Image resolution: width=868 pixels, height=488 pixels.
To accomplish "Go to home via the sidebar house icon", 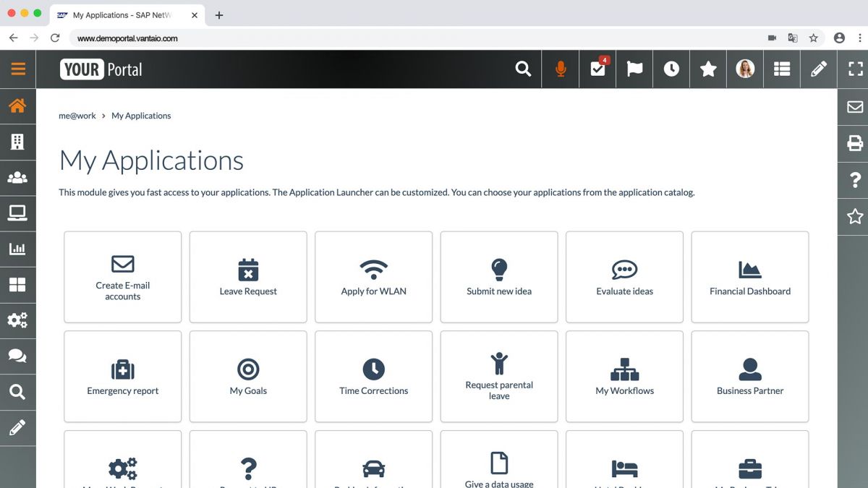I will (17, 106).
